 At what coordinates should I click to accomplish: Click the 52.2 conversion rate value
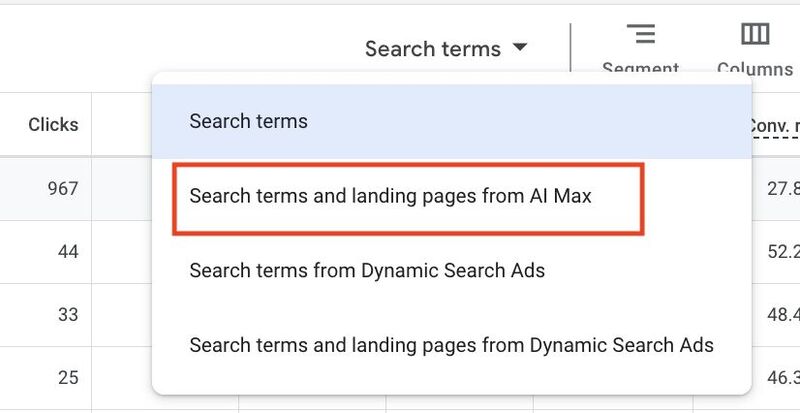pyautogui.click(x=783, y=252)
